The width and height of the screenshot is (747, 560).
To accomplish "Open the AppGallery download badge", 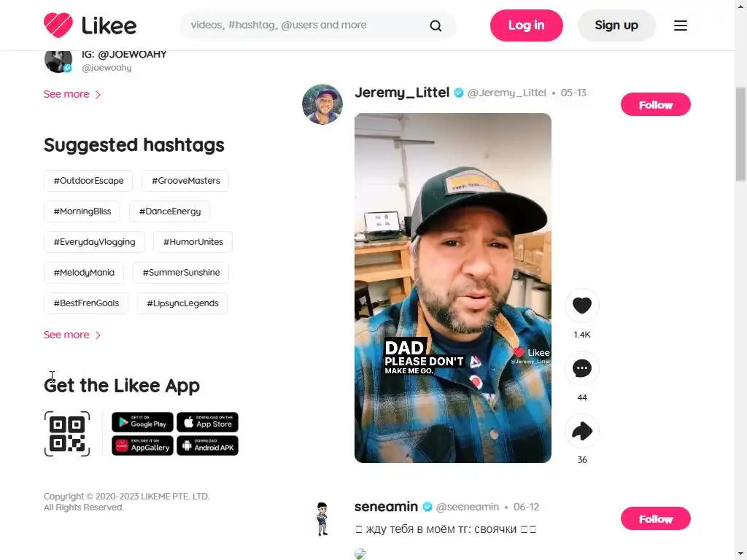I will click(x=142, y=446).
